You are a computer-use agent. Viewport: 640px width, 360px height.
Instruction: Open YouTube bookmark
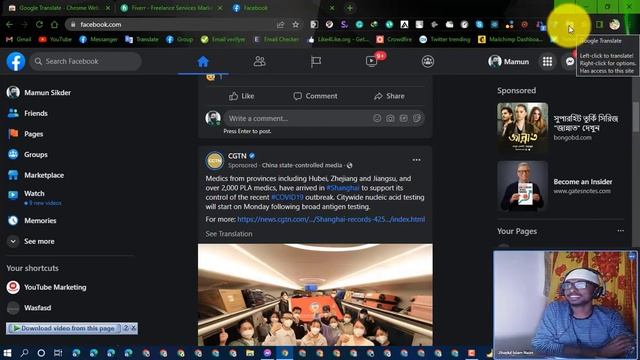(55, 39)
